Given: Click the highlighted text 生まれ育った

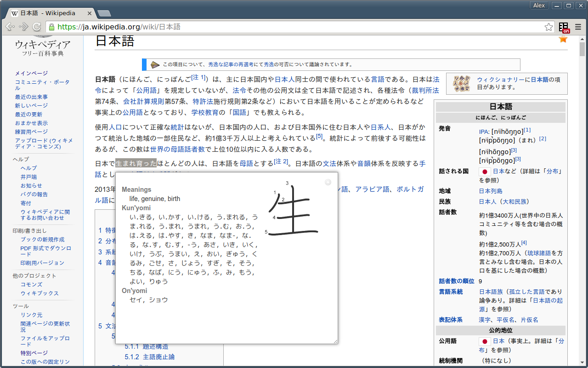Looking at the screenshot, I should (136, 164).
